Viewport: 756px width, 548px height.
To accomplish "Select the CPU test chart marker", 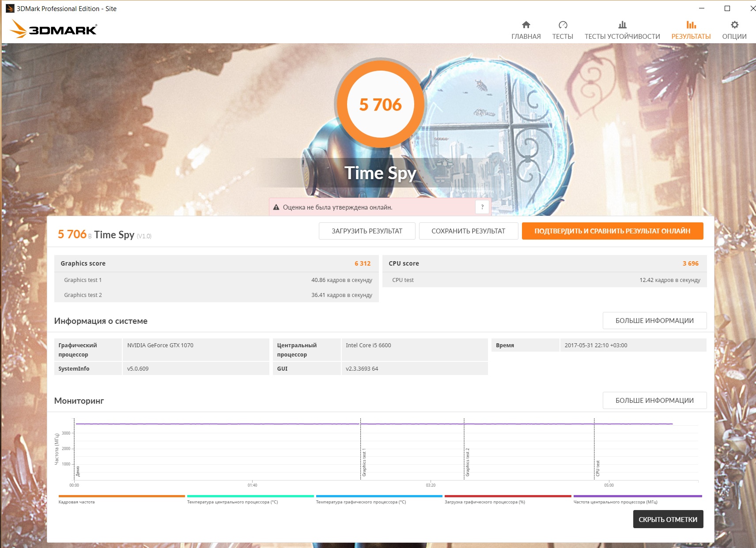I will click(598, 468).
